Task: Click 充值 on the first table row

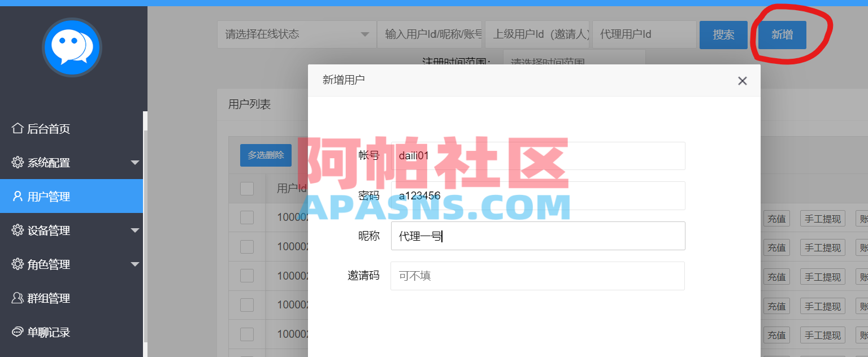Action: [x=776, y=217]
